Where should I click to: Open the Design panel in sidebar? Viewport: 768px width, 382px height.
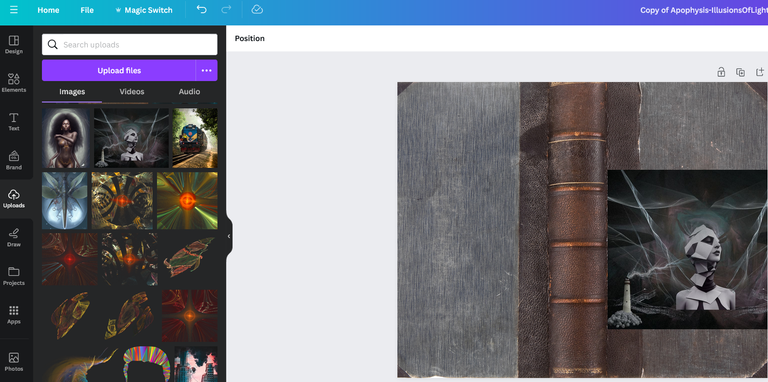14,45
